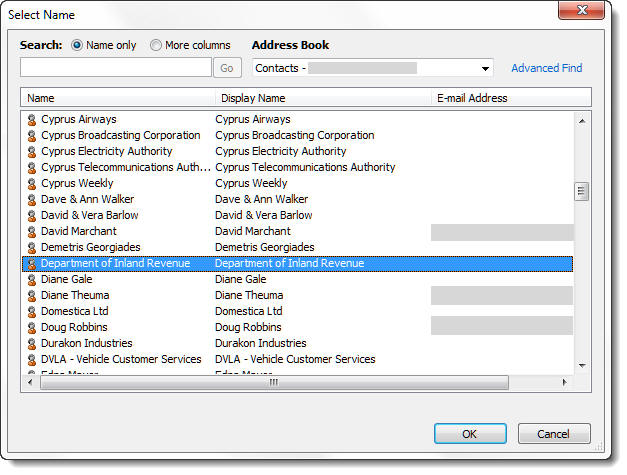Dismiss dialog with Cancel button
627x475 pixels.
pos(553,434)
